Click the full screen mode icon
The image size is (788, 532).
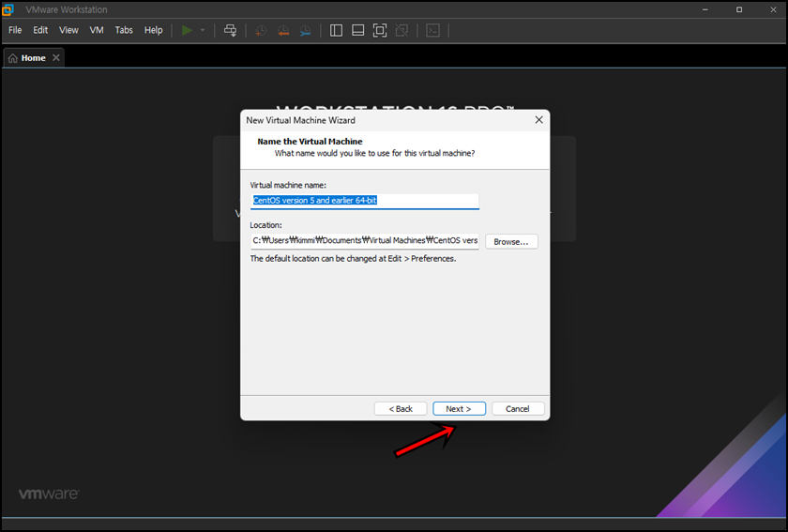pyautogui.click(x=380, y=31)
